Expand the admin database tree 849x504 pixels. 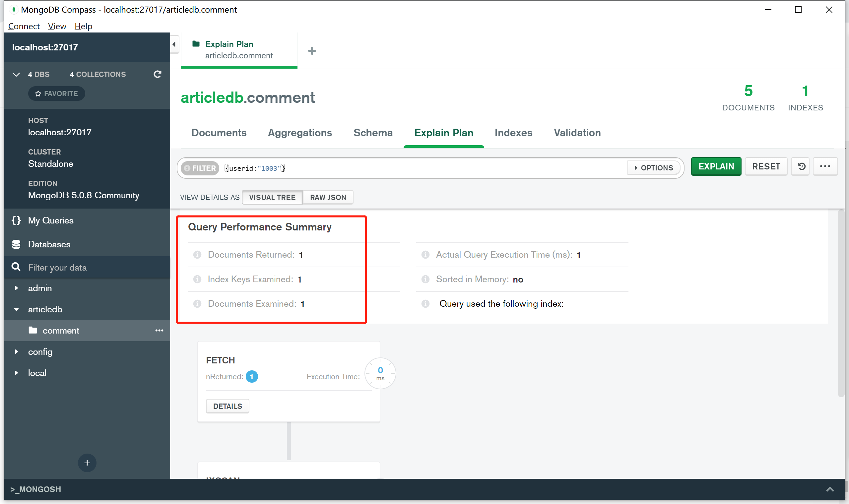[16, 288]
